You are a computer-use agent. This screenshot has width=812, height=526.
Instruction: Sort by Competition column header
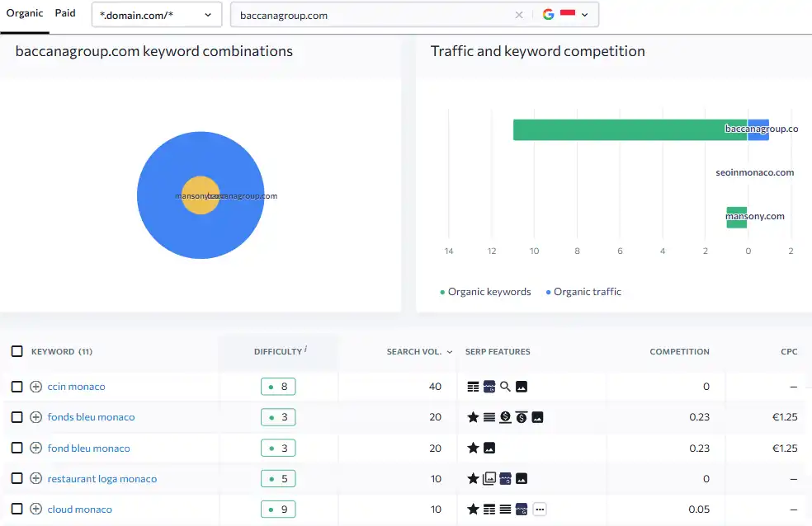(679, 352)
